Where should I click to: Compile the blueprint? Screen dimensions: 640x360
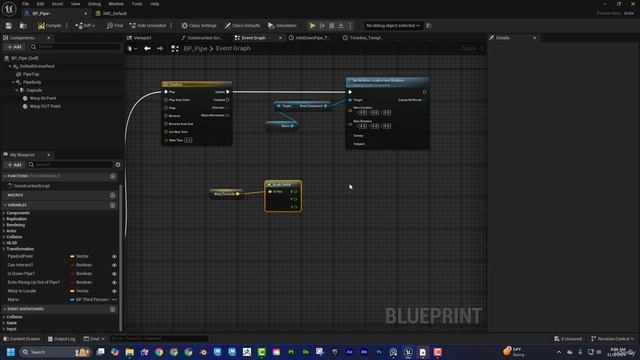pos(49,25)
